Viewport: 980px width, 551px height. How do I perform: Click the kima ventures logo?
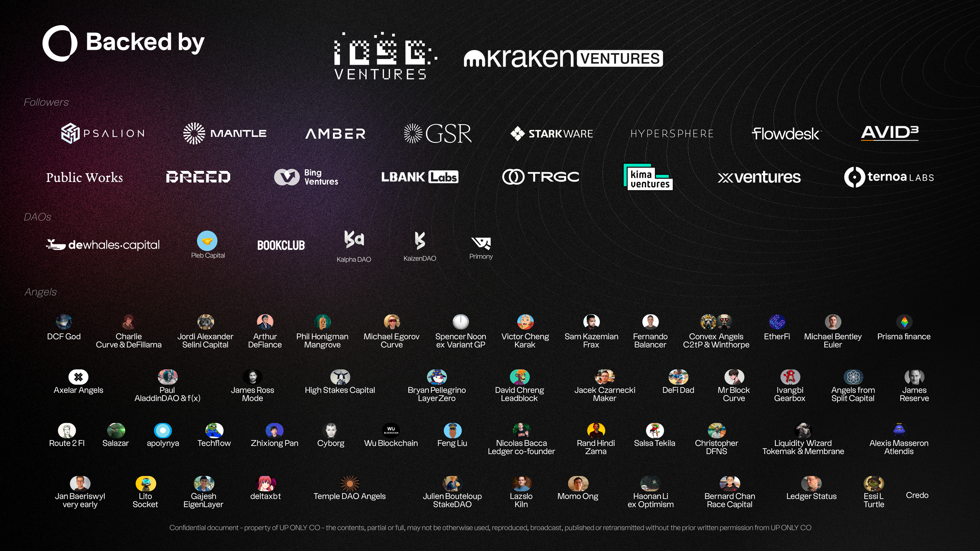(648, 177)
